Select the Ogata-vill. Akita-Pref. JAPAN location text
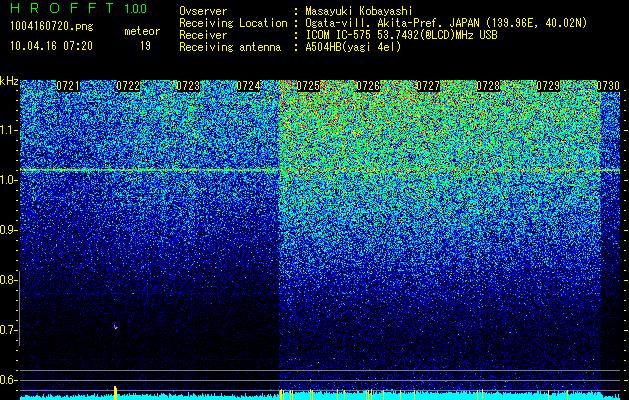The image size is (629, 400). (446, 23)
